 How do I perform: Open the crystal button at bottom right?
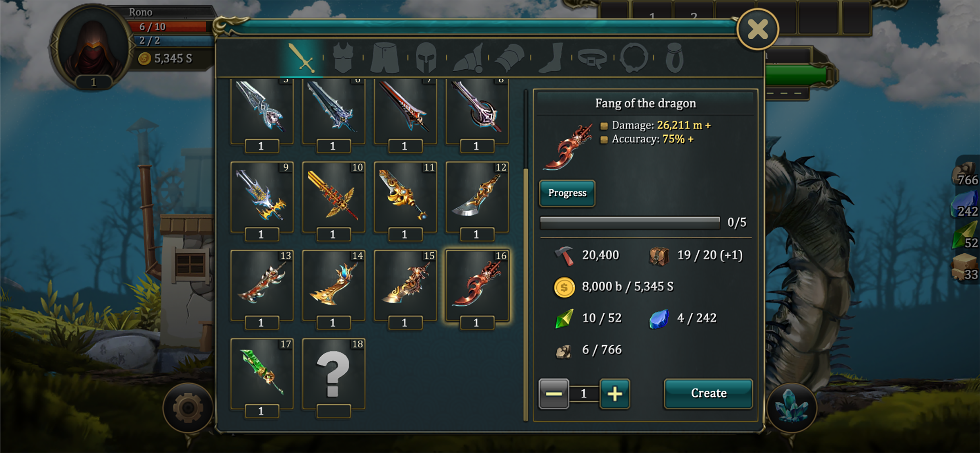(791, 407)
